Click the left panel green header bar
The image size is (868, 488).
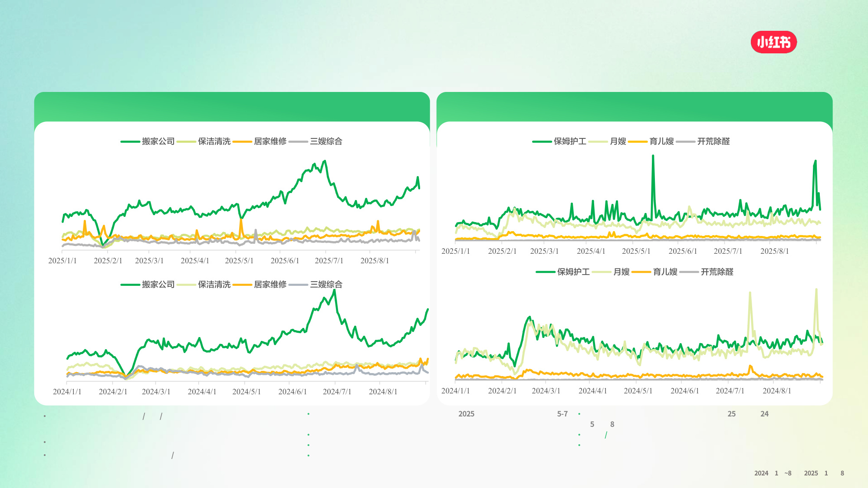click(x=232, y=106)
